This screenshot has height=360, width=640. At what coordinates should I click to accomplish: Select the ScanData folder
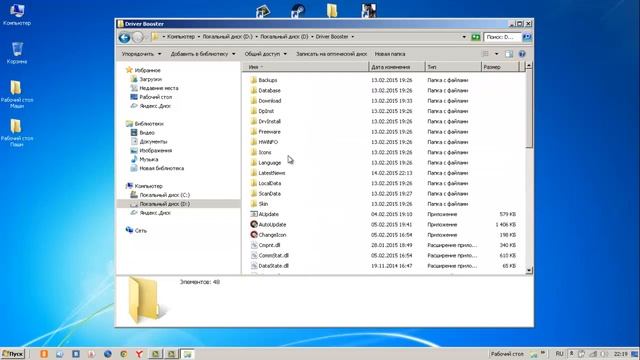(x=269, y=193)
